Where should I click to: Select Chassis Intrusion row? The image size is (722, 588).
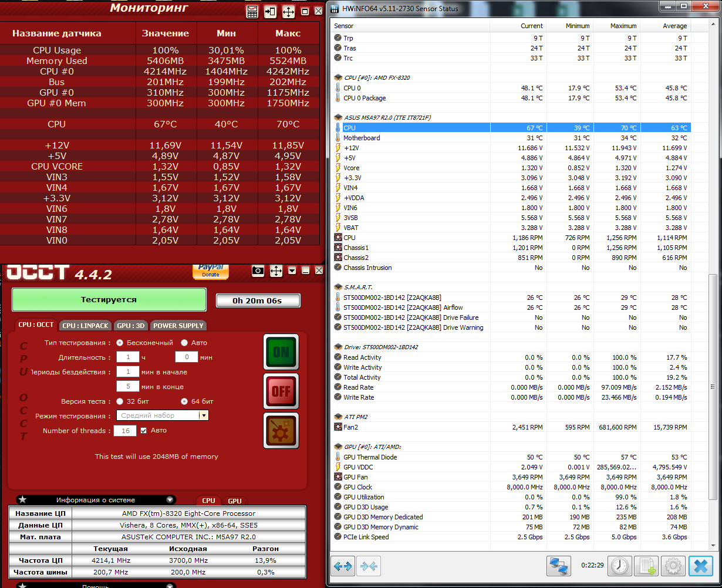click(511, 268)
